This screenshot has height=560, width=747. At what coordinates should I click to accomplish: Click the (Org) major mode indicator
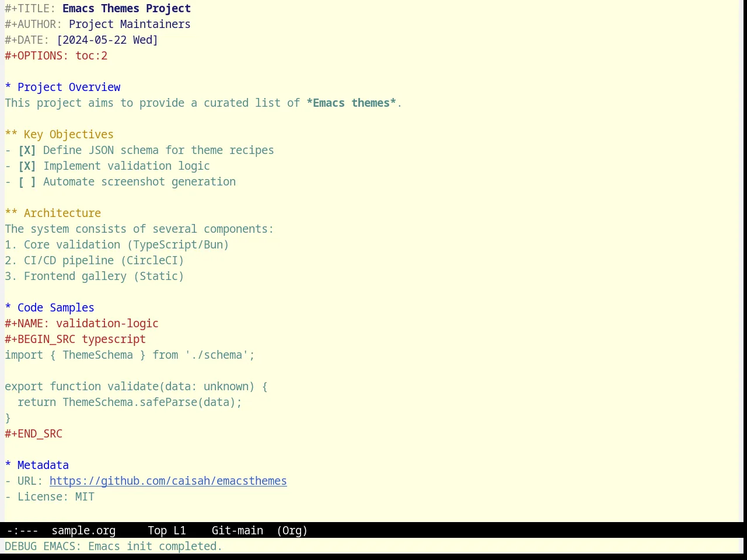[x=292, y=530]
